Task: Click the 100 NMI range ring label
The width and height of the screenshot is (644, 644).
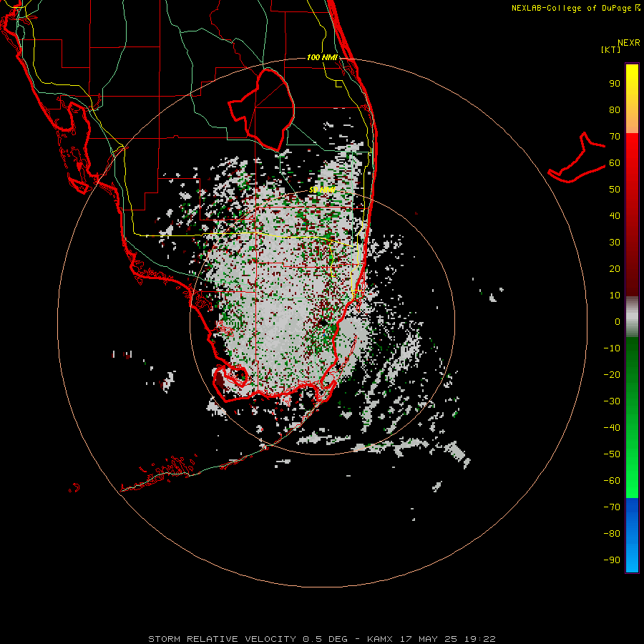Action: (x=322, y=57)
